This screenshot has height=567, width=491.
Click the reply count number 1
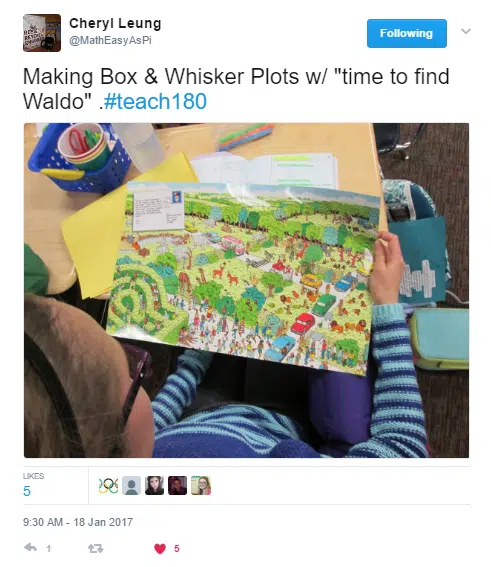point(48,549)
